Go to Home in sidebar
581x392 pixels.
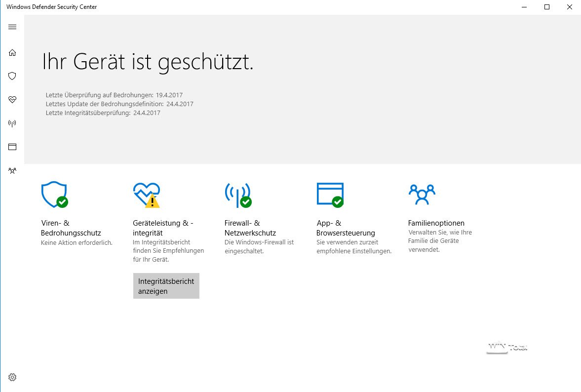[x=12, y=53]
